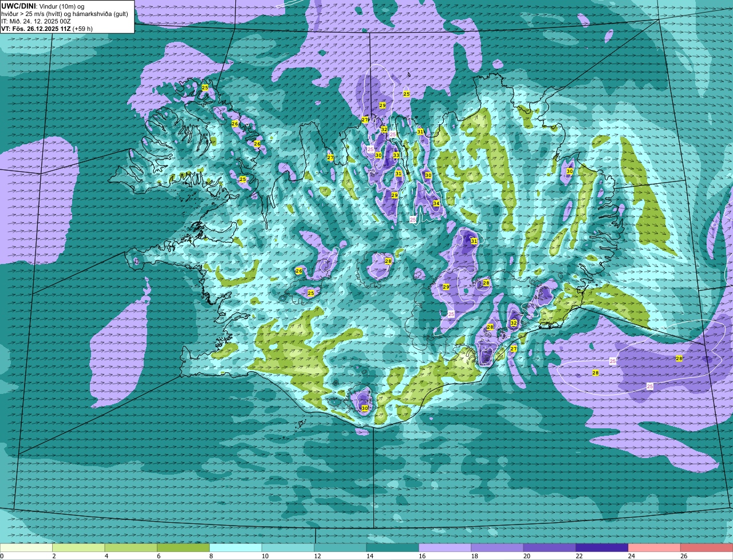Viewport: 733px width, 560px height.
Task: Click the legend scale tick label 10
Action: (x=265, y=556)
